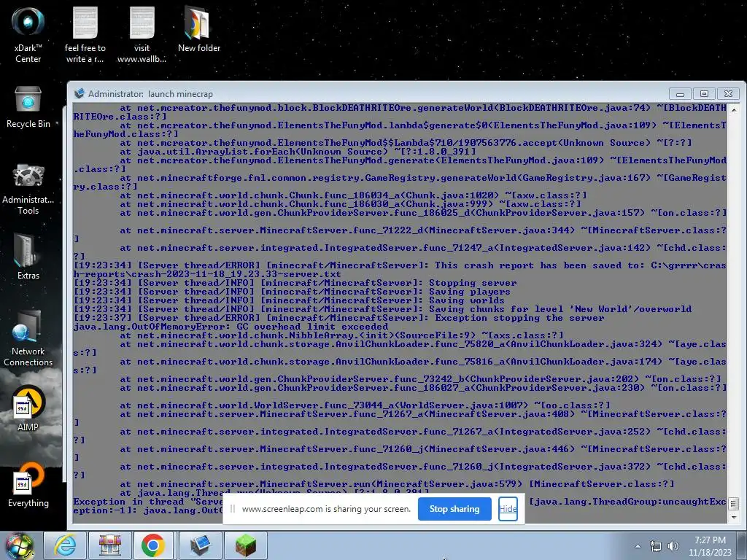Select the 'visit www.wallb...' text file
Screen dimensions: 747x560
(142, 34)
